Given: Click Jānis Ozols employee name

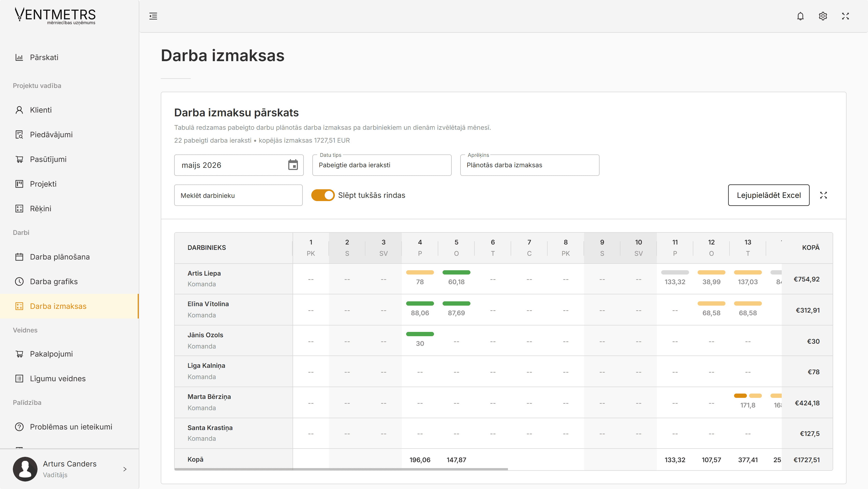Looking at the screenshot, I should (205, 335).
